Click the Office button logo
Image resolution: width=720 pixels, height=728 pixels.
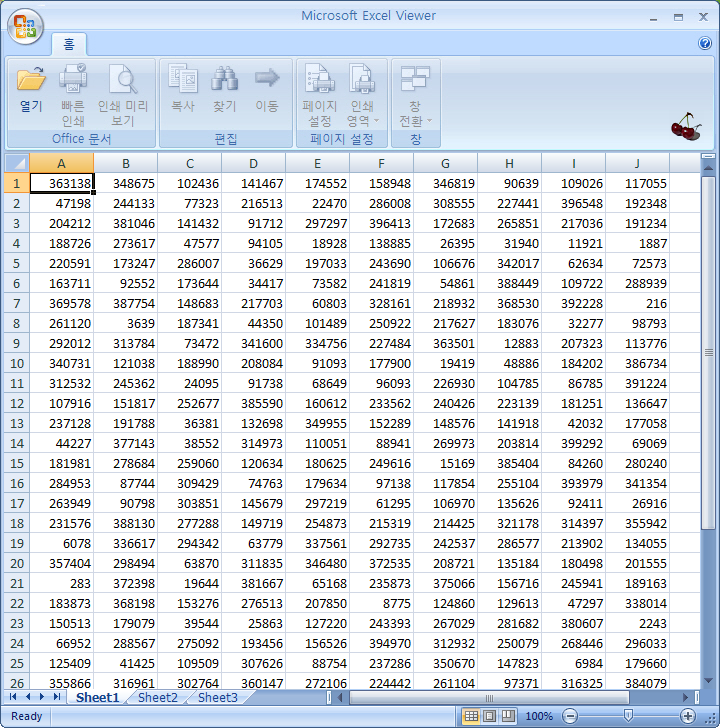tap(25, 27)
